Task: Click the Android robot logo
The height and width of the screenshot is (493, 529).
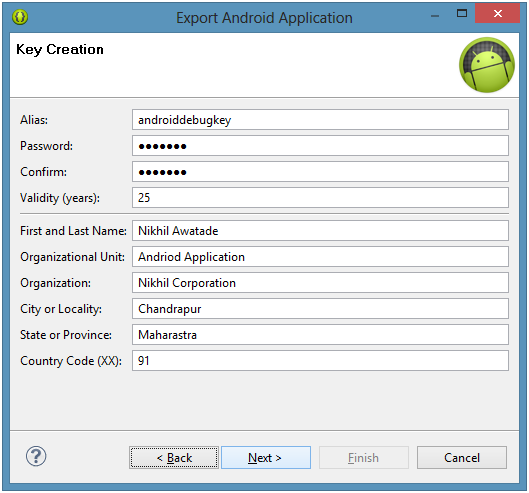Action: tap(487, 65)
